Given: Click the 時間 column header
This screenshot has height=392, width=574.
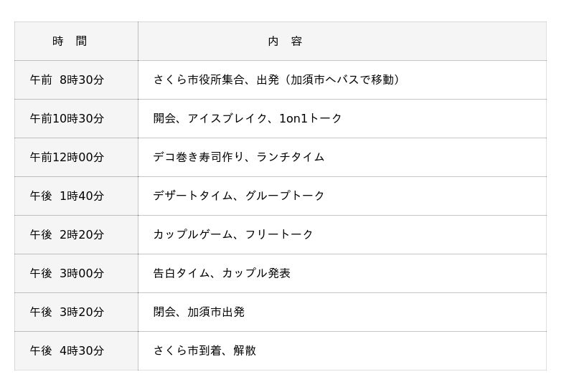Looking at the screenshot, I should click(x=70, y=42).
